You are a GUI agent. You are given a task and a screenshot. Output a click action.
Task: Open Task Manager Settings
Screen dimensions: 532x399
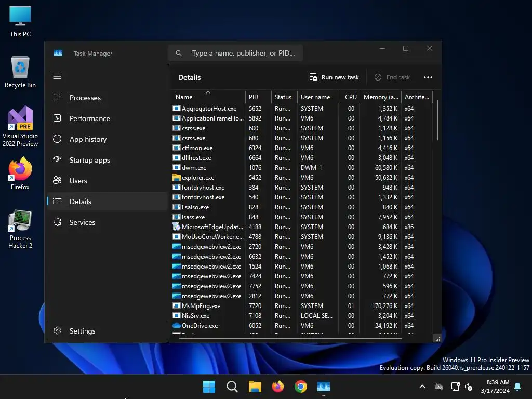click(107, 331)
